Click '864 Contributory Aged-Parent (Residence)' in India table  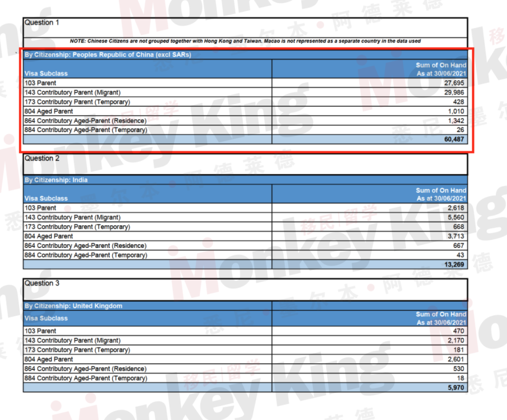tap(85, 246)
